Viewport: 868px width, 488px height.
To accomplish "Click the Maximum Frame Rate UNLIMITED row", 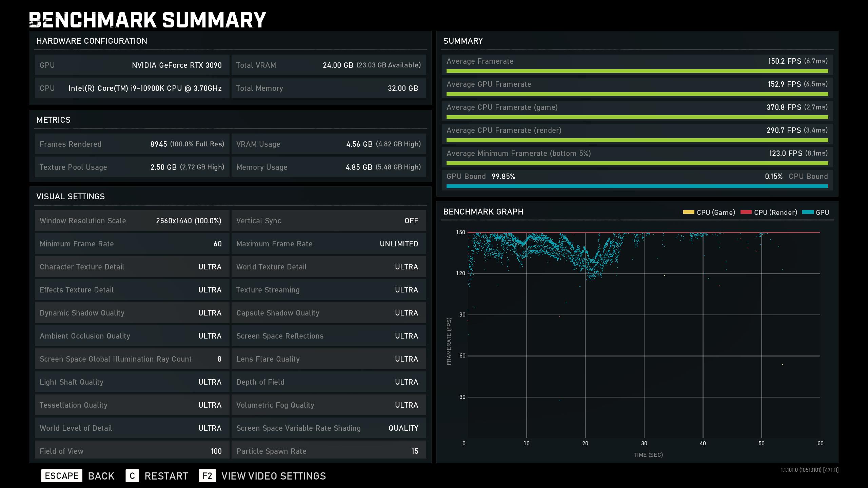I will click(329, 244).
